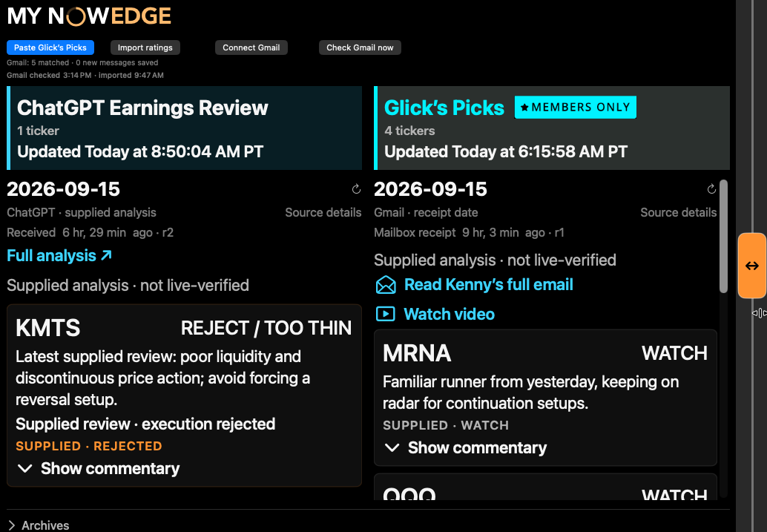This screenshot has height=532, width=767.
Task: Click the Glick's Picks header title
Action: [444, 108]
